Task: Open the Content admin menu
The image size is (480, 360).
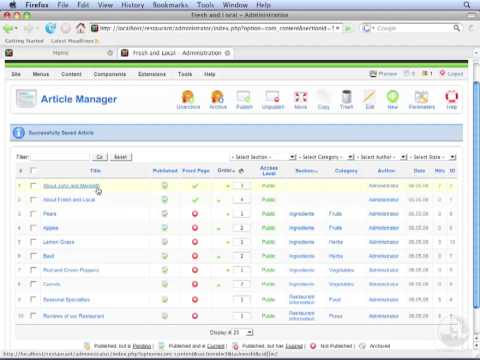Action: (71, 74)
